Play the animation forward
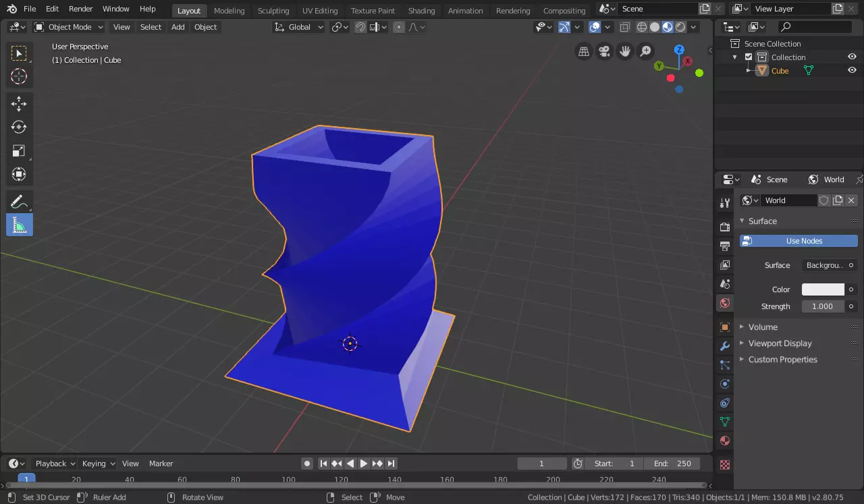This screenshot has width=864, height=504. 364,464
